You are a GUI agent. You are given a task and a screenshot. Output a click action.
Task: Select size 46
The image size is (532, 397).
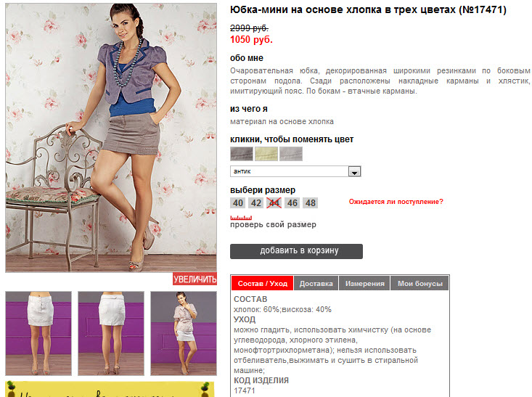[292, 203]
